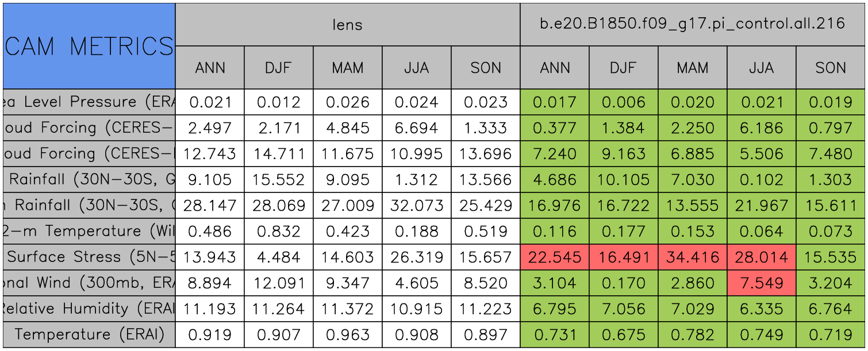The height and width of the screenshot is (351, 868).
Task: Click the JJA header under pi_control case
Action: point(761,68)
